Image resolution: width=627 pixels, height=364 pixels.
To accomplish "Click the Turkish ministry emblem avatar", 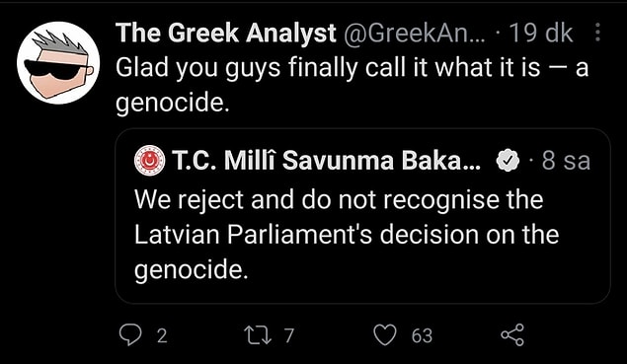I will (149, 161).
